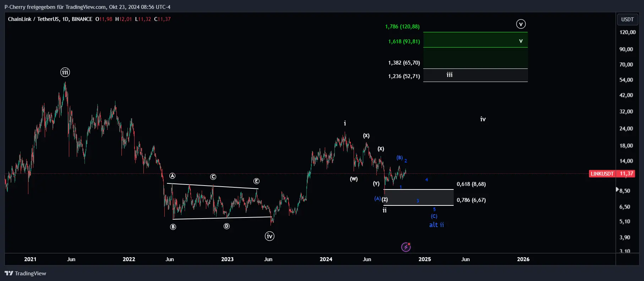Viewport: 644px width, 281px height.
Task: Click the 2026 time axis label
Action: click(x=523, y=259)
